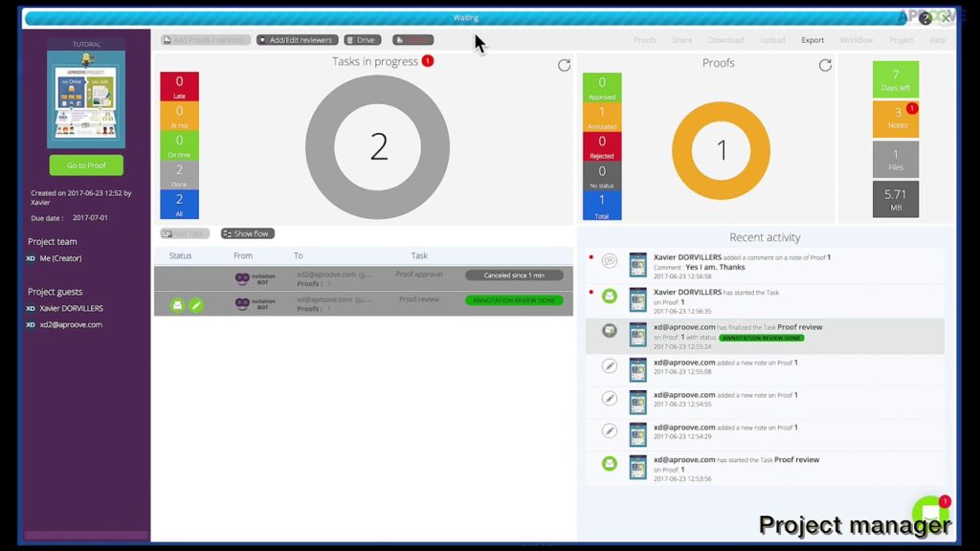Click the orange Notes tile
The width and height of the screenshot is (980, 551).
click(895, 119)
